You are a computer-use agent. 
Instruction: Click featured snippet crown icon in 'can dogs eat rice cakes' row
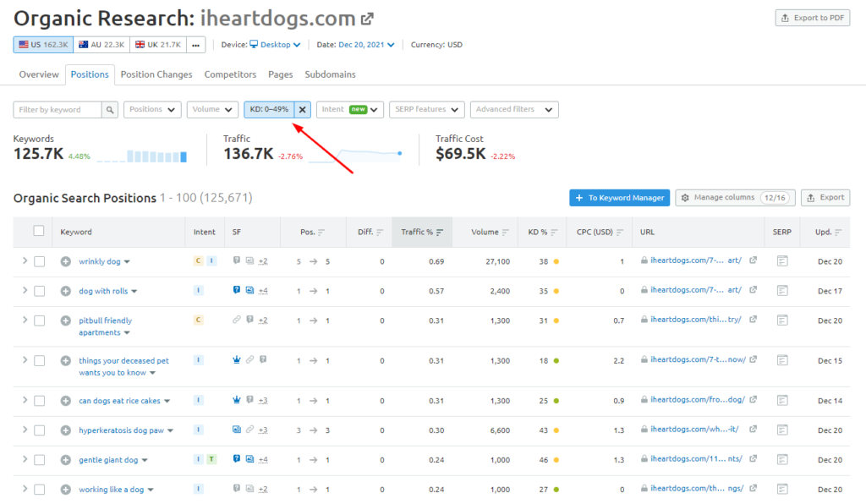pyautogui.click(x=237, y=400)
